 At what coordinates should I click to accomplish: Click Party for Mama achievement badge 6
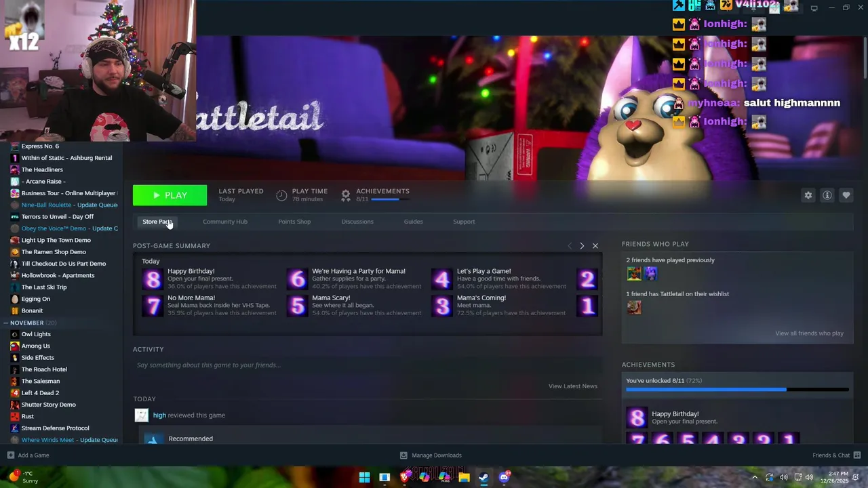297,279
